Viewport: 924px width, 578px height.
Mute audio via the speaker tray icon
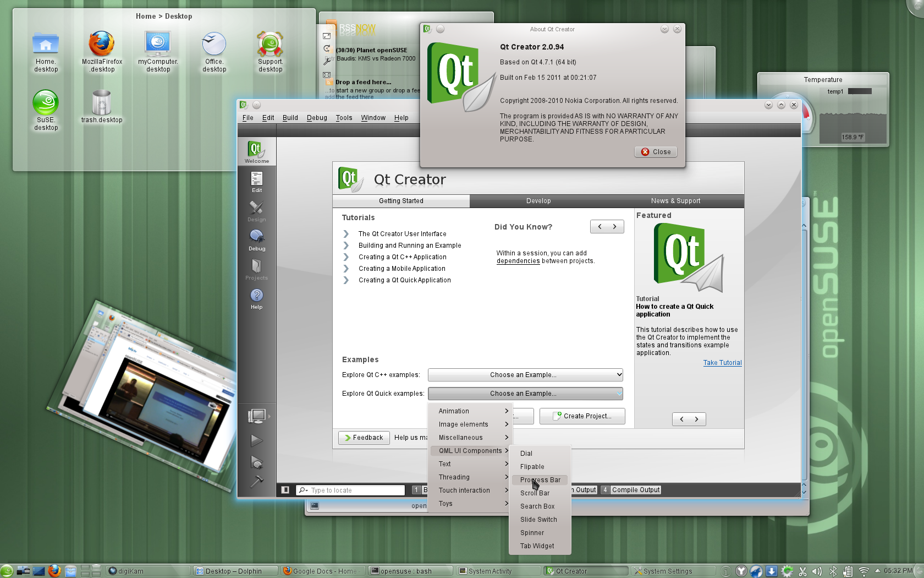coord(818,571)
